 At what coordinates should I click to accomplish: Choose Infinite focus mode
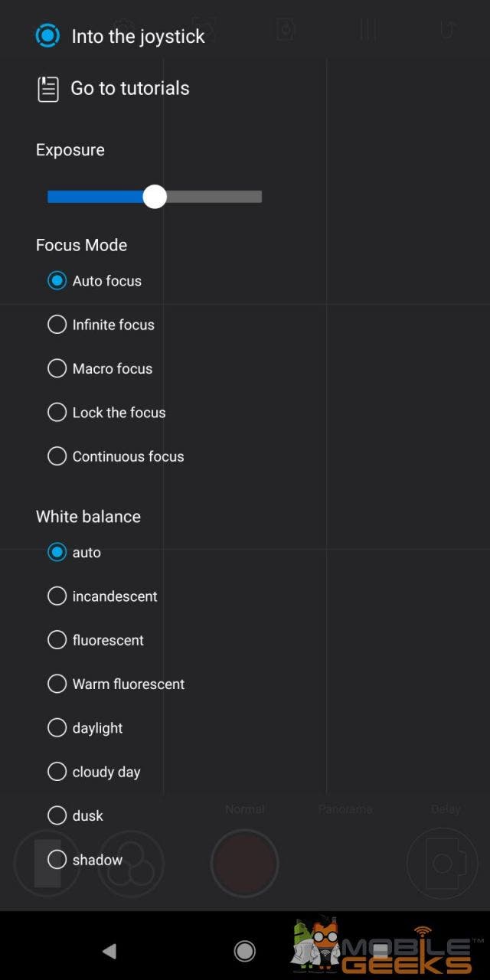click(57, 325)
